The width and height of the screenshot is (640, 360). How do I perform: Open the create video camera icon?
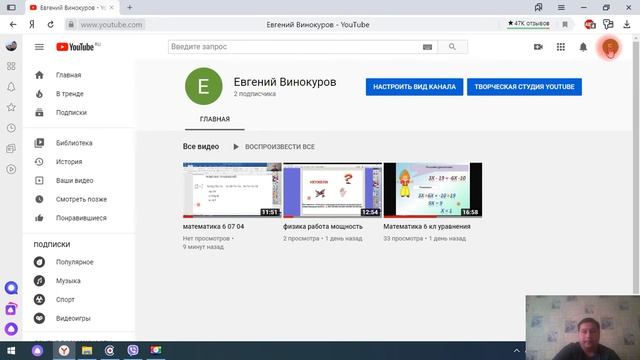coord(538,47)
